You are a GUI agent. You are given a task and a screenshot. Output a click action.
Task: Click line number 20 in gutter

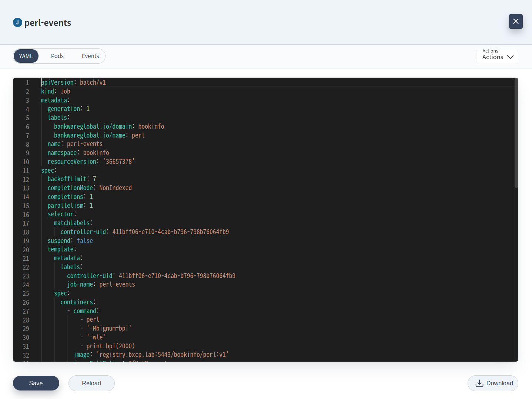point(26,250)
